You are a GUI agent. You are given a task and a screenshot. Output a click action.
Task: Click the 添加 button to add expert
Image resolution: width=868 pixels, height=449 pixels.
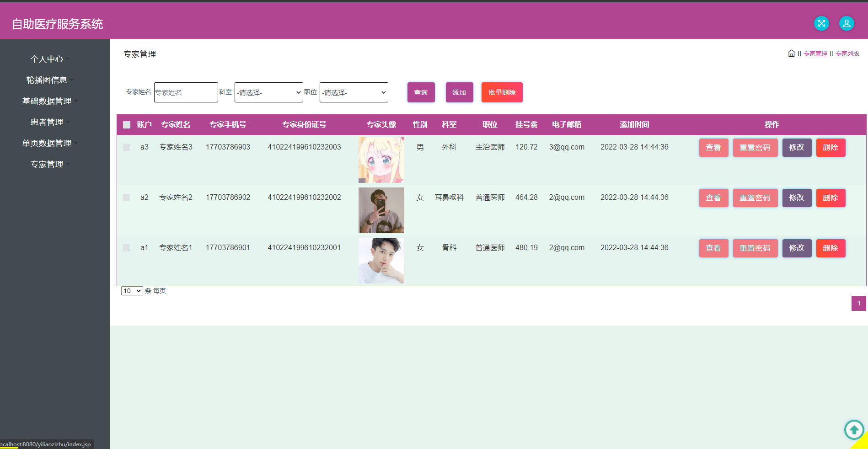(x=459, y=92)
